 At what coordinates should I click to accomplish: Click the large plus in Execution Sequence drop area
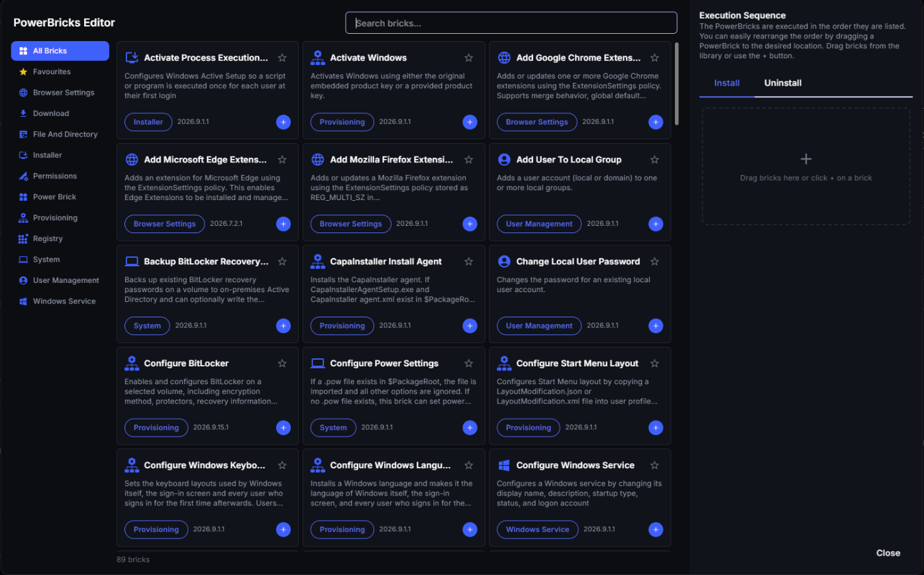pyautogui.click(x=806, y=159)
